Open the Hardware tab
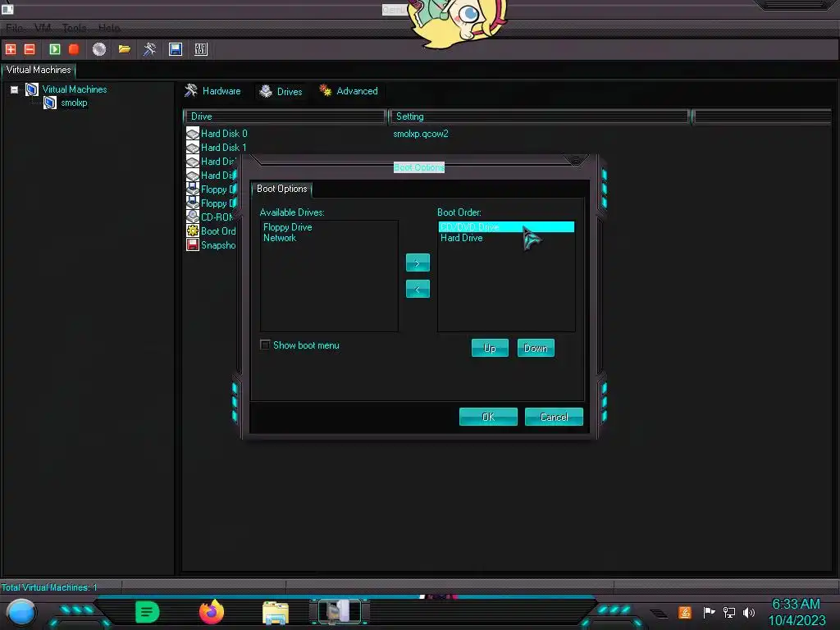Image resolution: width=840 pixels, height=630 pixels. (213, 91)
